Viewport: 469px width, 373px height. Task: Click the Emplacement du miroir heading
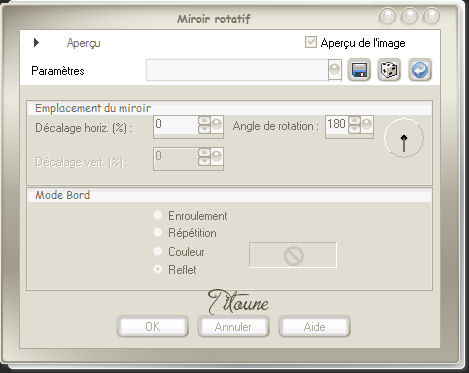(93, 108)
